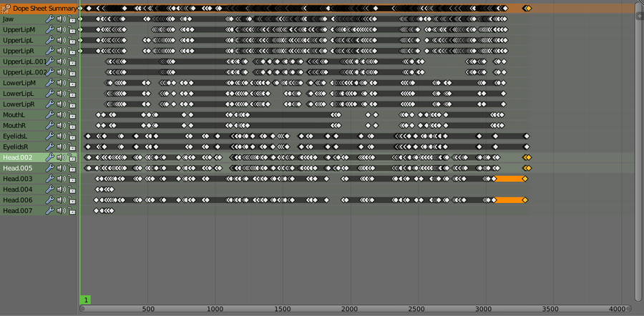Mute Head.005 using its speaker icon
Screen dimensions: 644x316
click(62, 168)
